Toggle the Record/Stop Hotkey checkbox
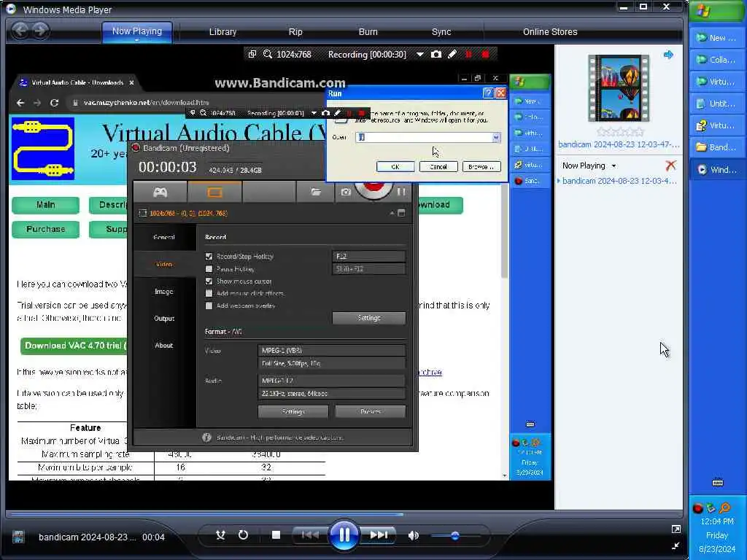 click(x=209, y=256)
